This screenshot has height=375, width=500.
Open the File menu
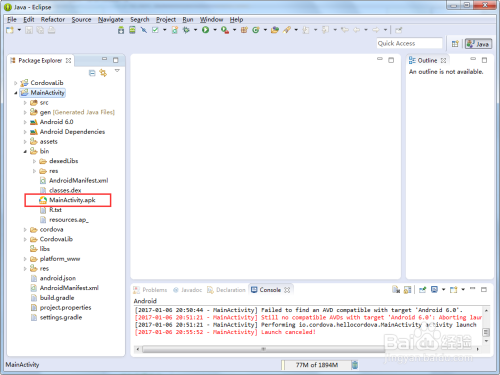tap(12, 19)
